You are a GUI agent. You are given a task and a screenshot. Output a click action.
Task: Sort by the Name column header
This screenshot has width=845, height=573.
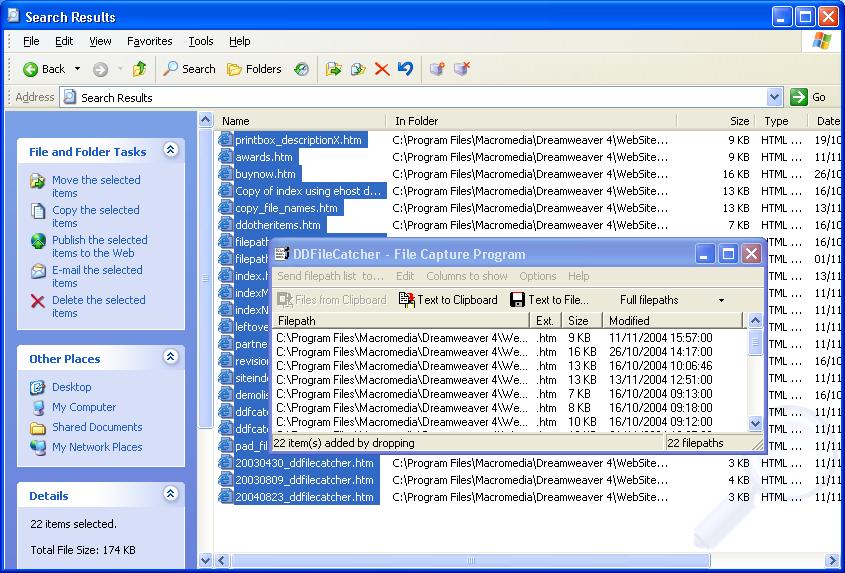pyautogui.click(x=300, y=121)
